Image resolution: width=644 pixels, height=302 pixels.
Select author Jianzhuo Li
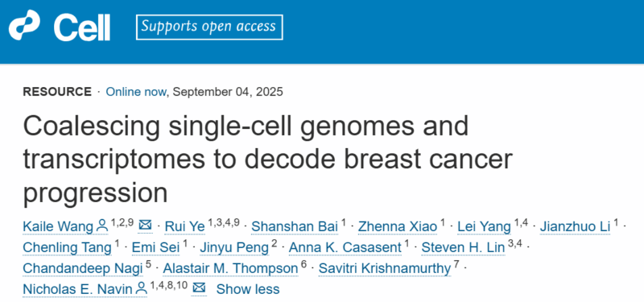575,226
